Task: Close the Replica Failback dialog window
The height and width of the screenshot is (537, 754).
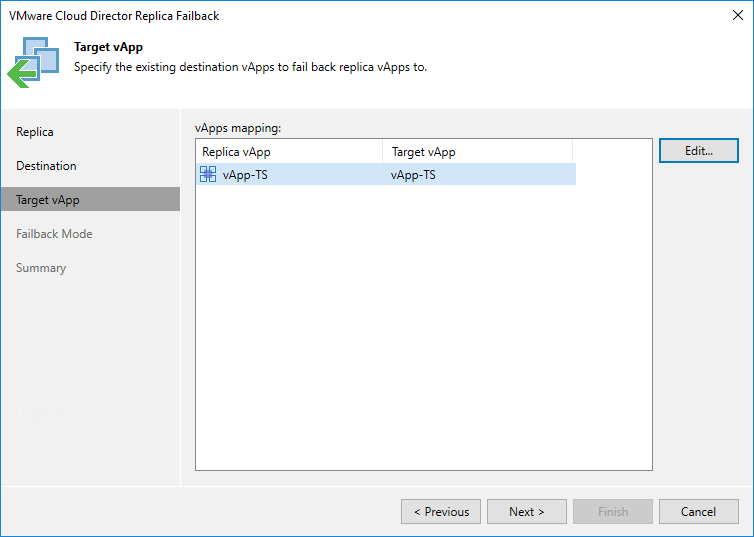Action: (738, 15)
